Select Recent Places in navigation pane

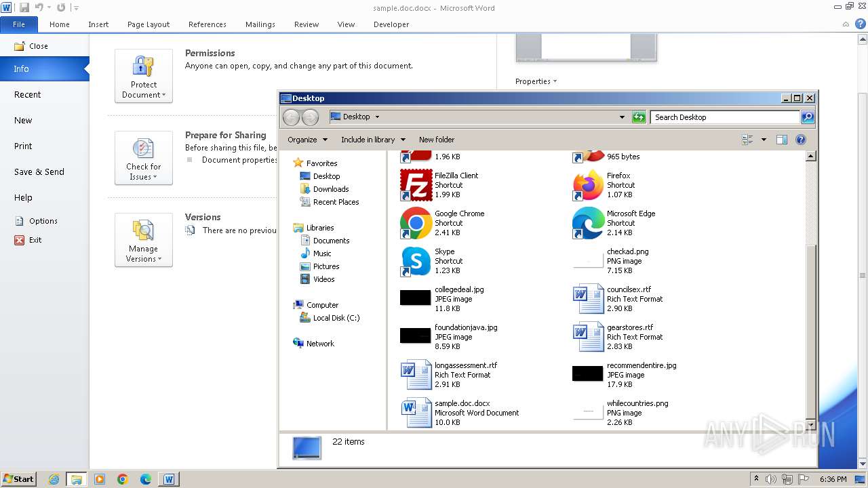coord(330,202)
